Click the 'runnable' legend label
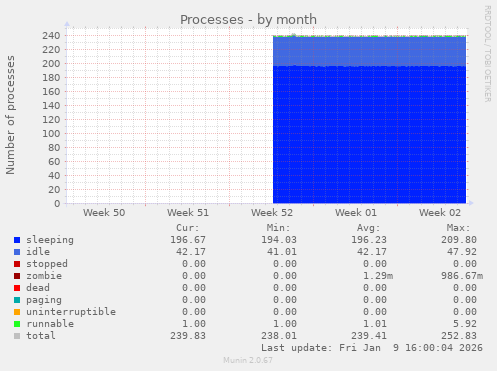497x371 pixels. coord(50,324)
